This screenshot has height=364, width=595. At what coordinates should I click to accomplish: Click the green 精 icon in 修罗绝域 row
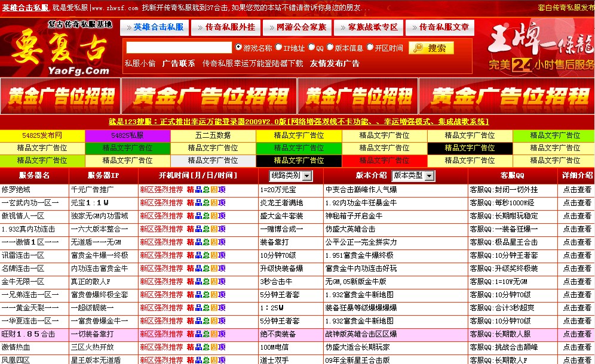(191, 189)
